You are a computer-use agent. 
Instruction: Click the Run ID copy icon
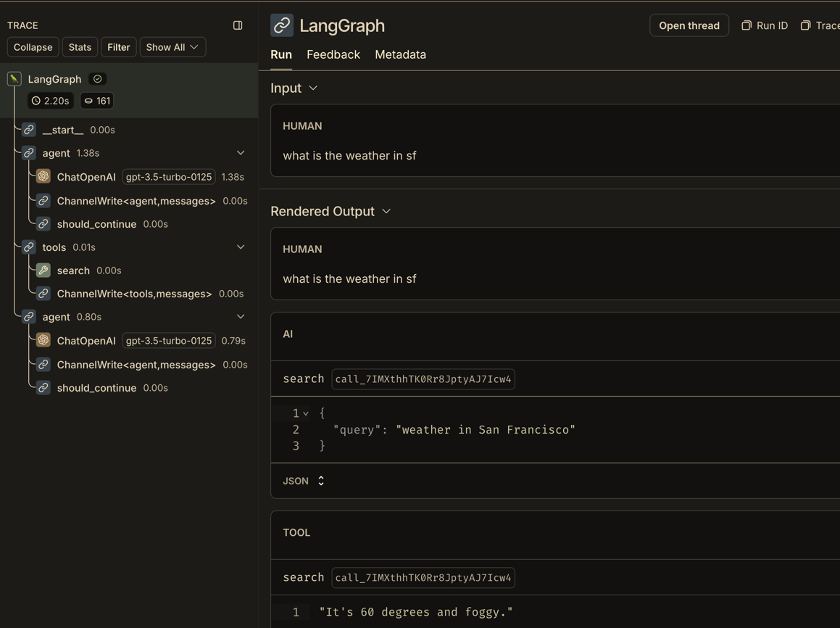tap(747, 25)
